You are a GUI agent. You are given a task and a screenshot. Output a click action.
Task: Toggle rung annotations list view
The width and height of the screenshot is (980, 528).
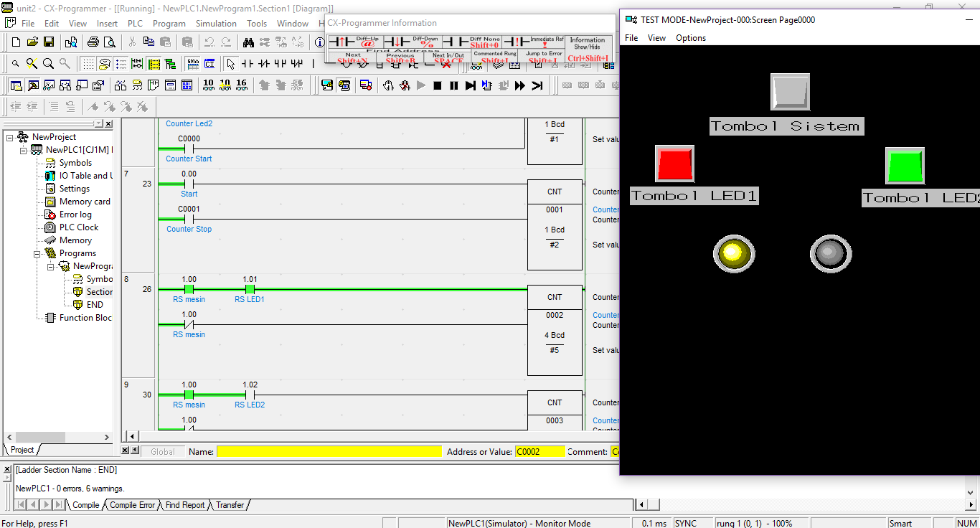coord(121,64)
